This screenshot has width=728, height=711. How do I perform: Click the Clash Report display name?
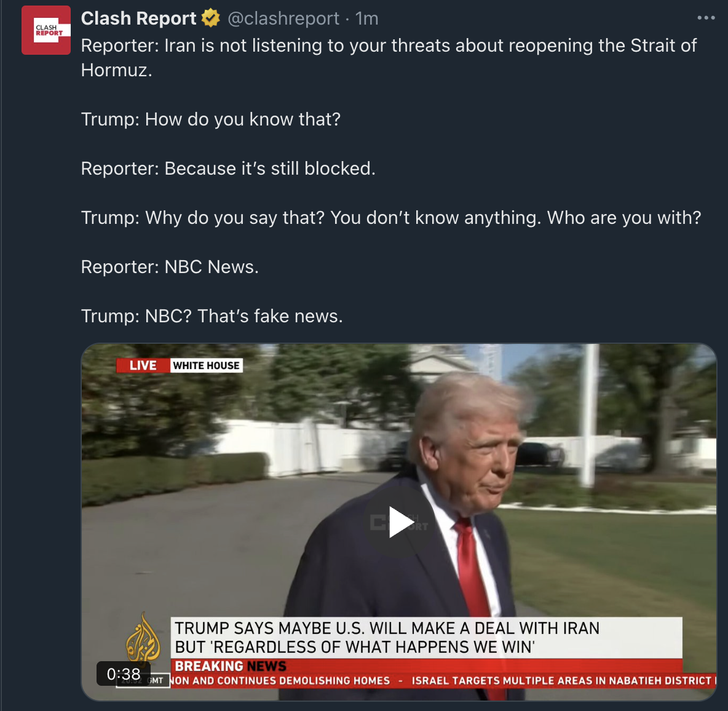point(138,18)
